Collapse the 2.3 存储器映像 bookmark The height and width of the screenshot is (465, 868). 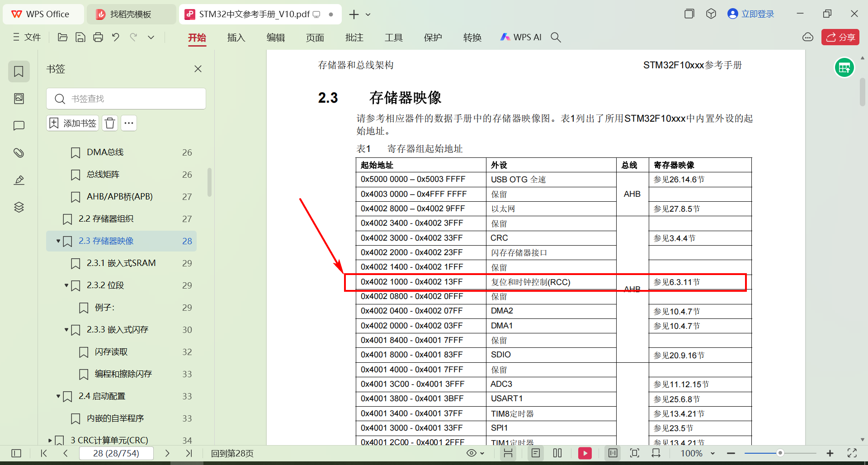tap(58, 241)
